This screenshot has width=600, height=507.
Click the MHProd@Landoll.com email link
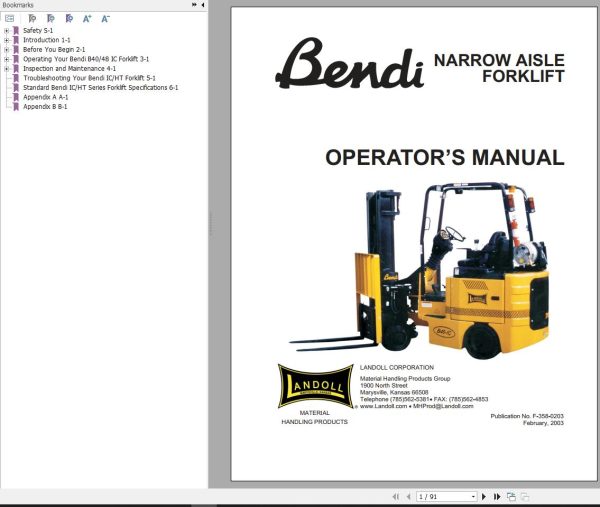(443, 406)
